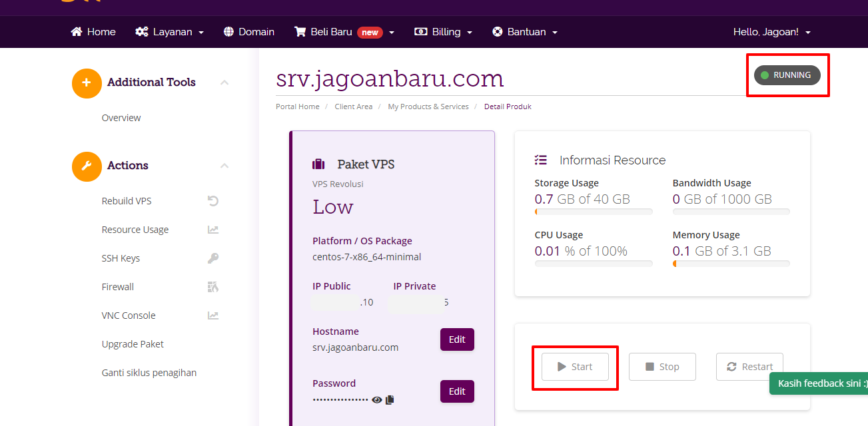Viewport: 868px width, 426px height.
Task: Open the Domain menu item
Action: 249,32
